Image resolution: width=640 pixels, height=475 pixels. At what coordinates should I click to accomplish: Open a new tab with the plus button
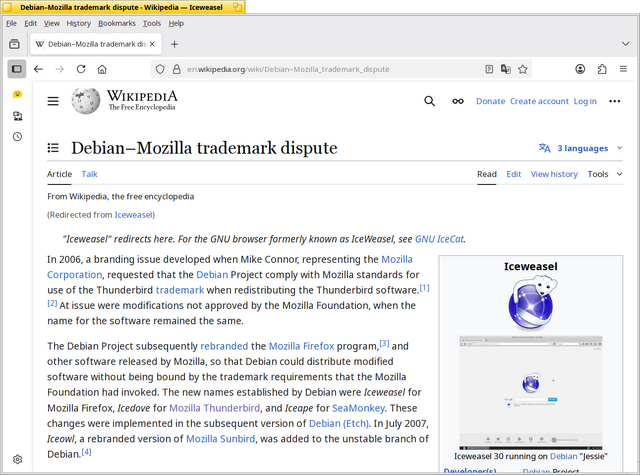(174, 44)
